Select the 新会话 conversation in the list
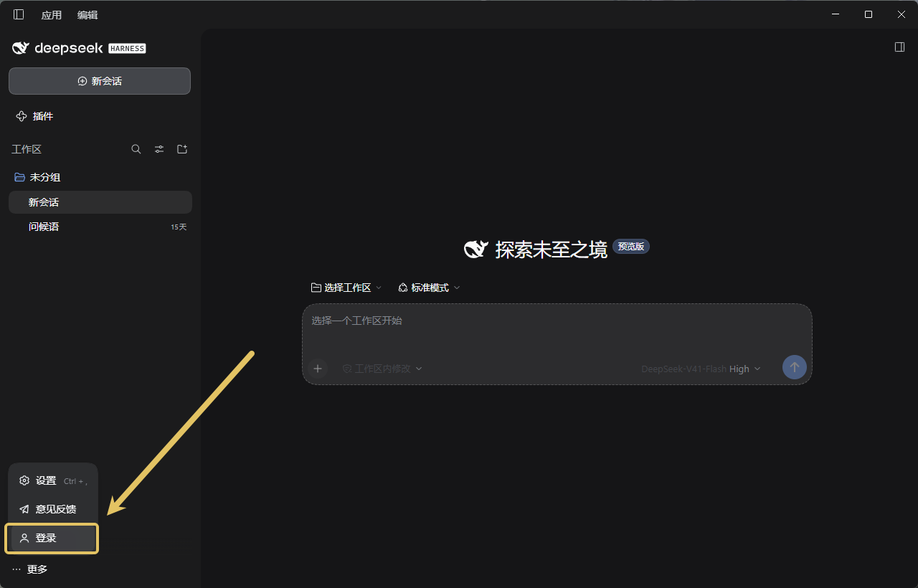 point(100,202)
